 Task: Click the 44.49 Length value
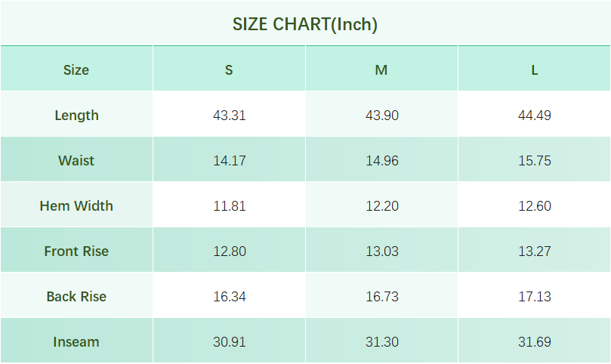pyautogui.click(x=535, y=116)
